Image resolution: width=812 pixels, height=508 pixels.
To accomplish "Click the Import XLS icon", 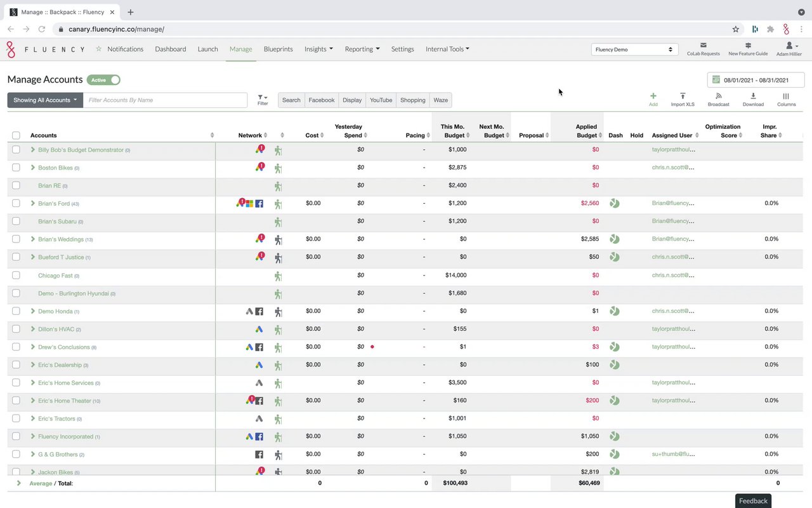I will pyautogui.click(x=683, y=96).
